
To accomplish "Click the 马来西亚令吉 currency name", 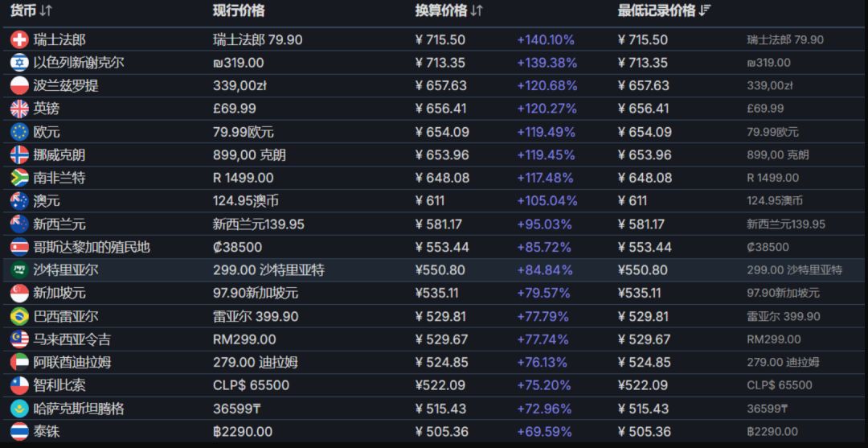I will (x=72, y=339).
